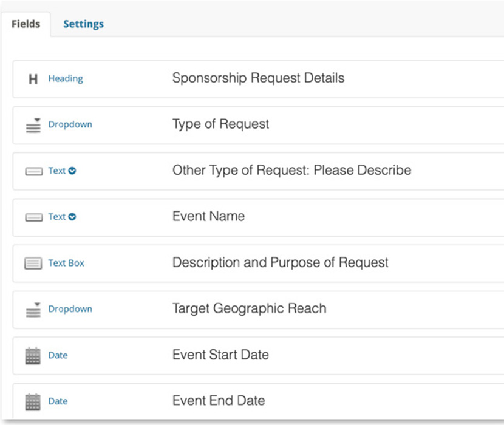
Task: Select the Sponsorship Request Details field row
Action: point(258,78)
